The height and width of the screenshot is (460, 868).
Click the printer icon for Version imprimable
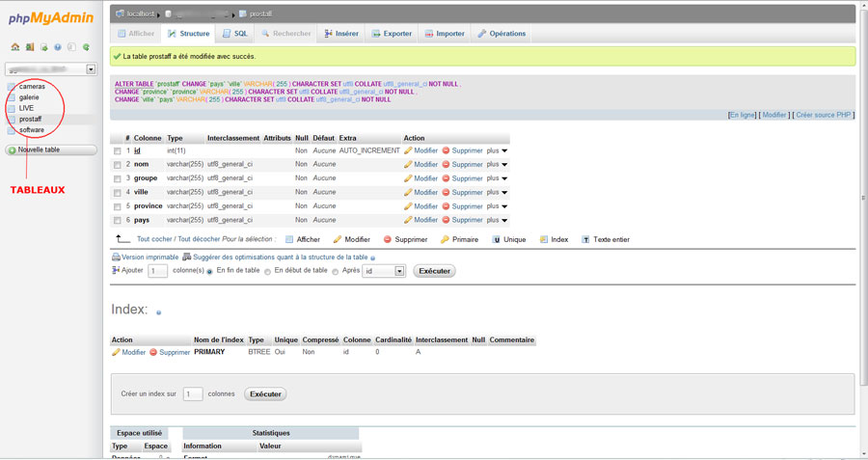[116, 257]
